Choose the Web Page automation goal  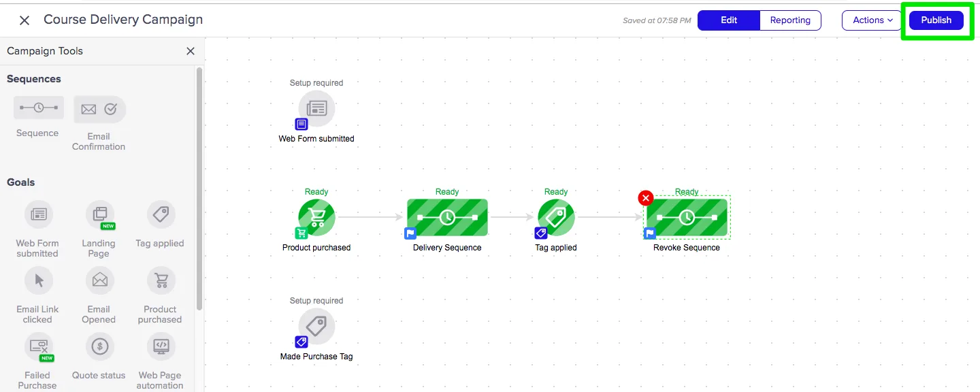[x=161, y=347]
